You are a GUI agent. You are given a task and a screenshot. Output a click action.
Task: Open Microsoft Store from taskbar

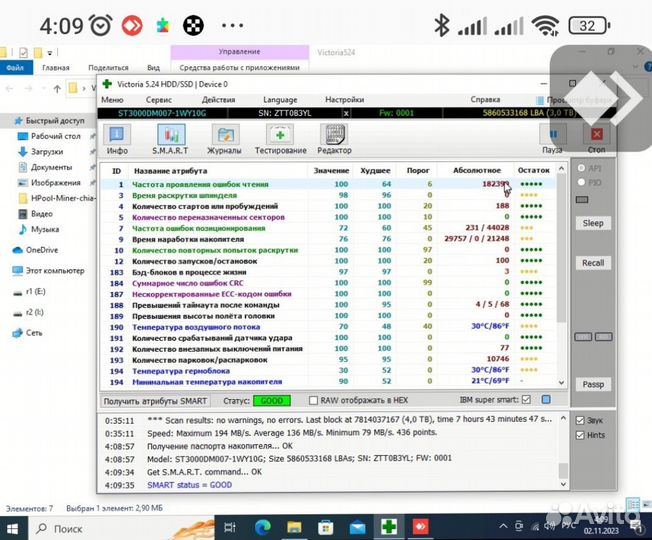[x=326, y=528]
